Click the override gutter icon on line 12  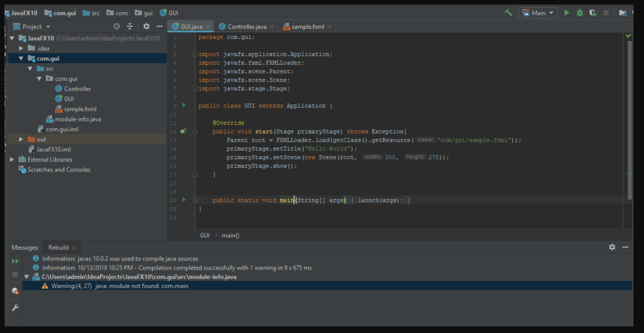pos(183,131)
